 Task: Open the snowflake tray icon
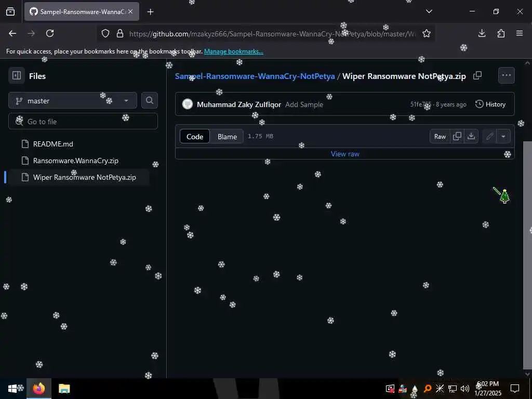(440, 389)
